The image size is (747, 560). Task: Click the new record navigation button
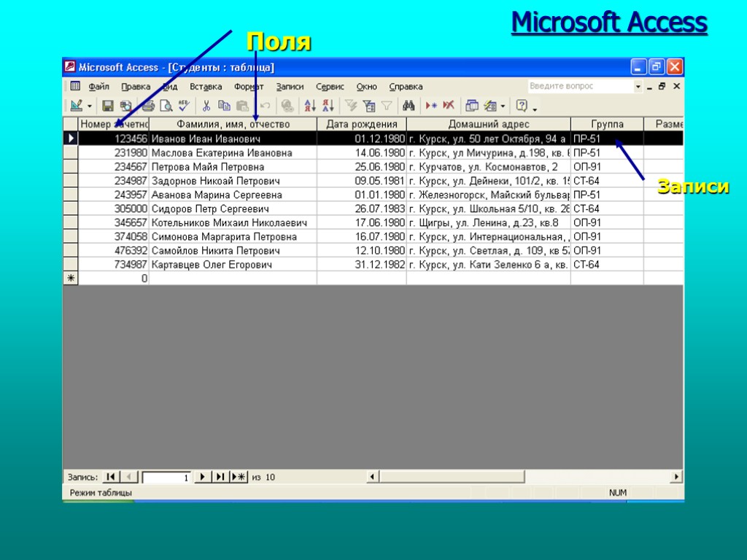point(239,477)
